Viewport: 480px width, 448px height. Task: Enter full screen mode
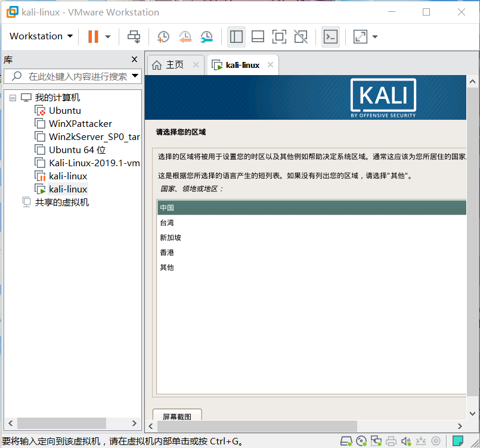click(279, 37)
